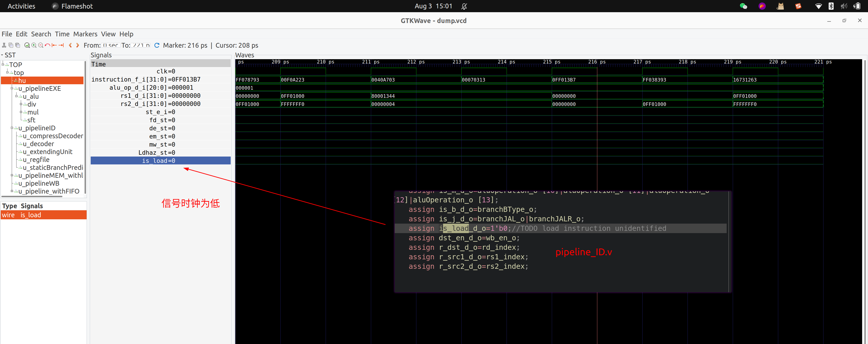Screen dimensions: 868x344
Task: Click the Flameshot app indicator in top bar
Action: pos(72,6)
